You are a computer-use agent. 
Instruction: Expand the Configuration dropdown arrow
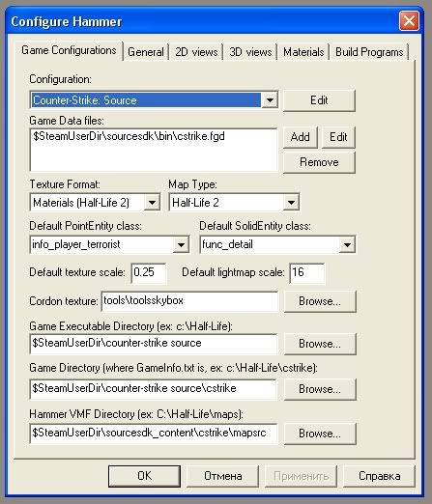point(270,100)
